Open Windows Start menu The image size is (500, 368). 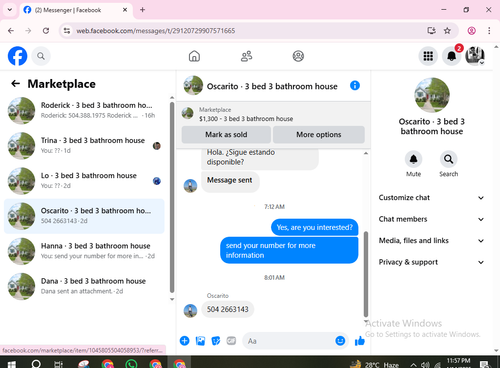pos(11,364)
